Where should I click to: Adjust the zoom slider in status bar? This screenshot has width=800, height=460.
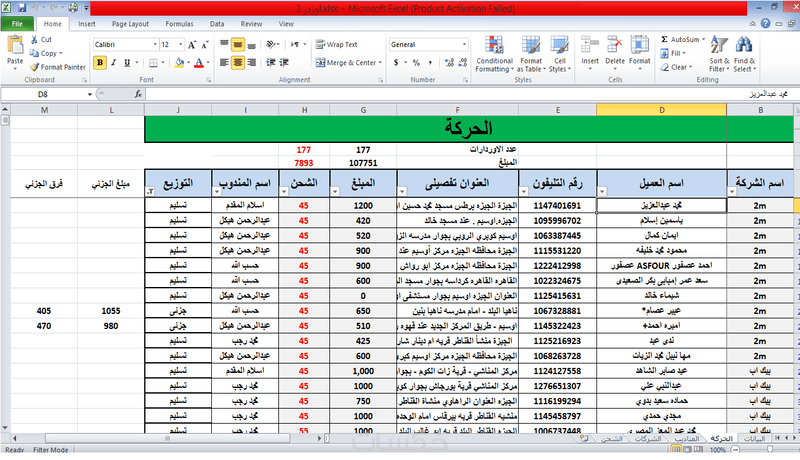point(769,449)
